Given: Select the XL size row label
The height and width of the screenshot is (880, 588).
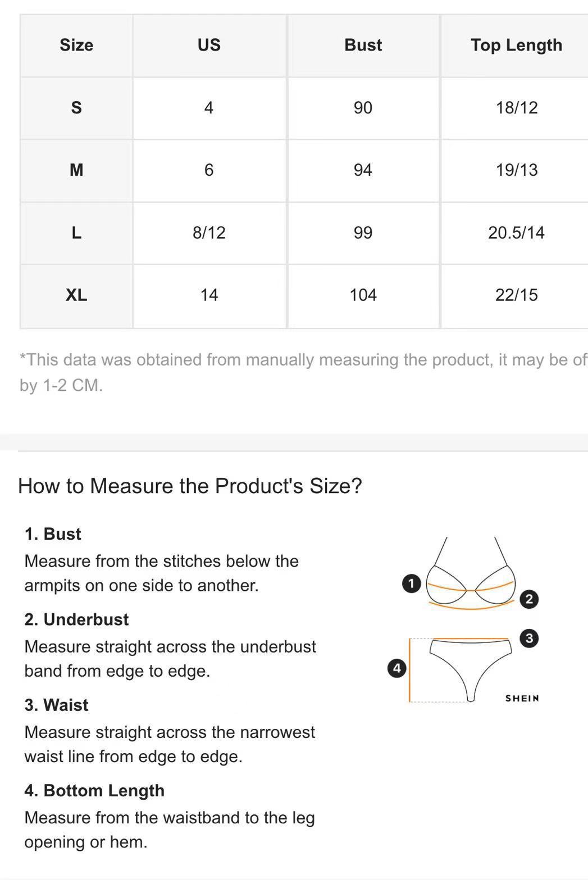Looking at the screenshot, I should (76, 295).
